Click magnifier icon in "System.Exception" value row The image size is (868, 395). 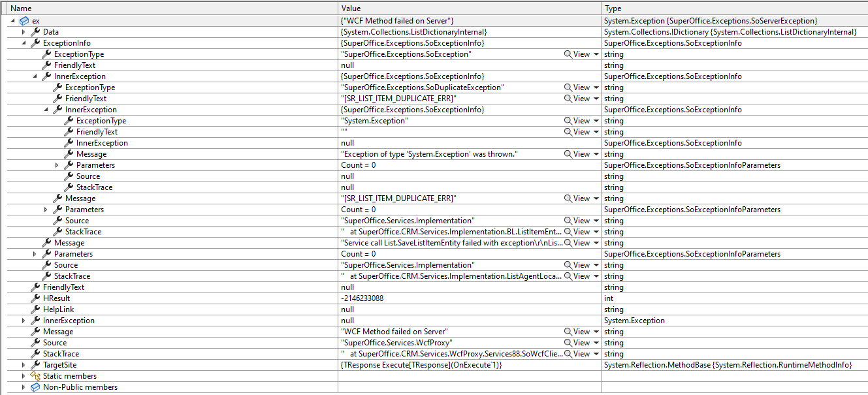click(x=568, y=121)
